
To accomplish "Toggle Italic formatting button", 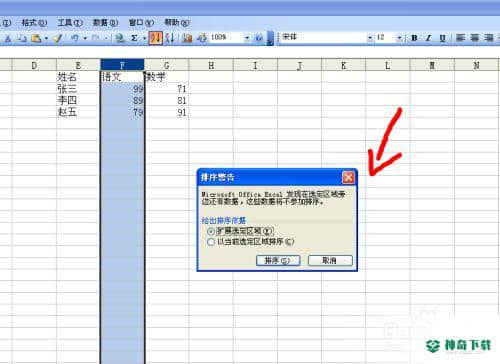I will (428, 38).
